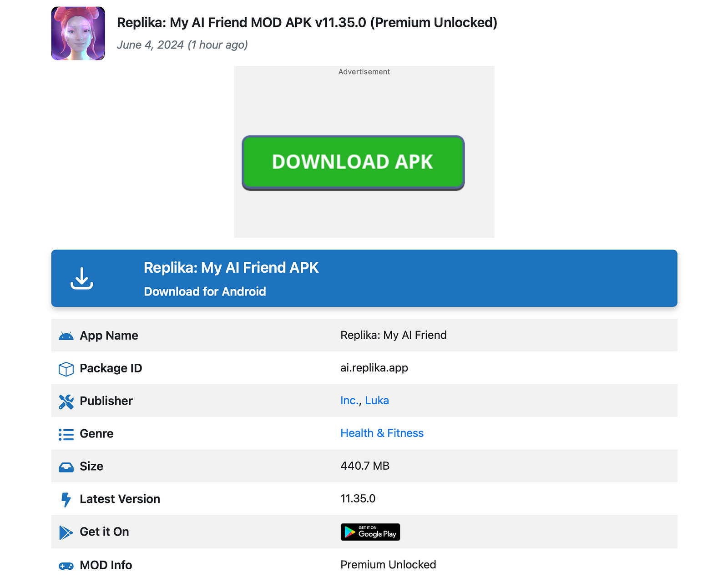This screenshot has width=728, height=587.
Task: Click the tools icon beside Publisher
Action: tap(66, 401)
